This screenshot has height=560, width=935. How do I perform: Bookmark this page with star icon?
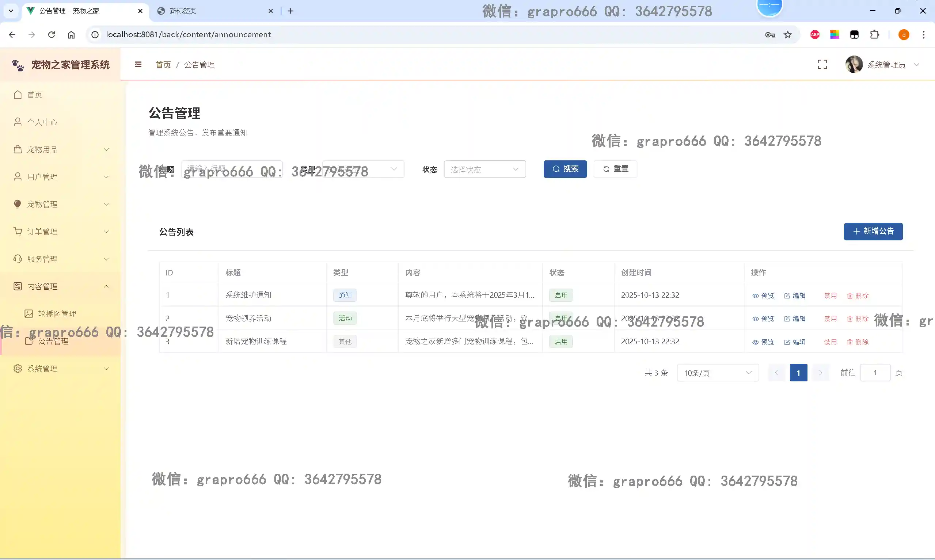coord(788,35)
